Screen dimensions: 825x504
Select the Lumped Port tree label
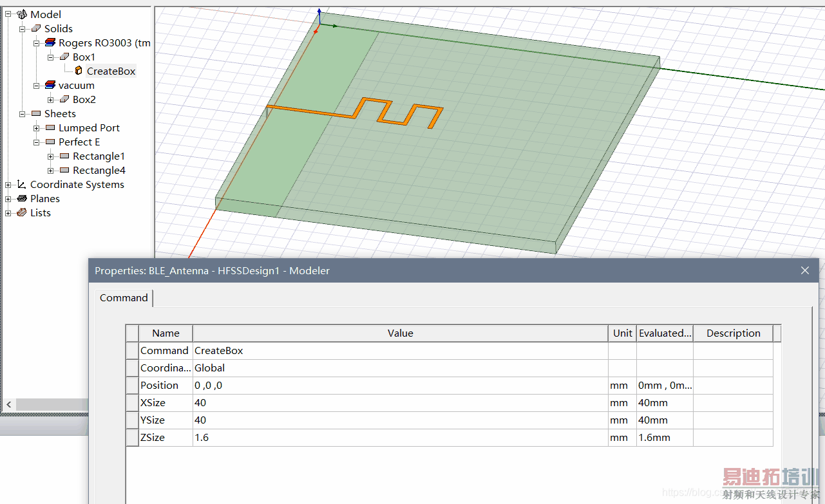[89, 127]
